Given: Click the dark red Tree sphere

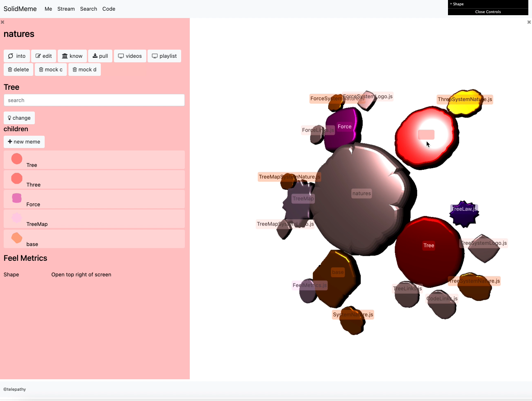Looking at the screenshot, I should (428, 250).
